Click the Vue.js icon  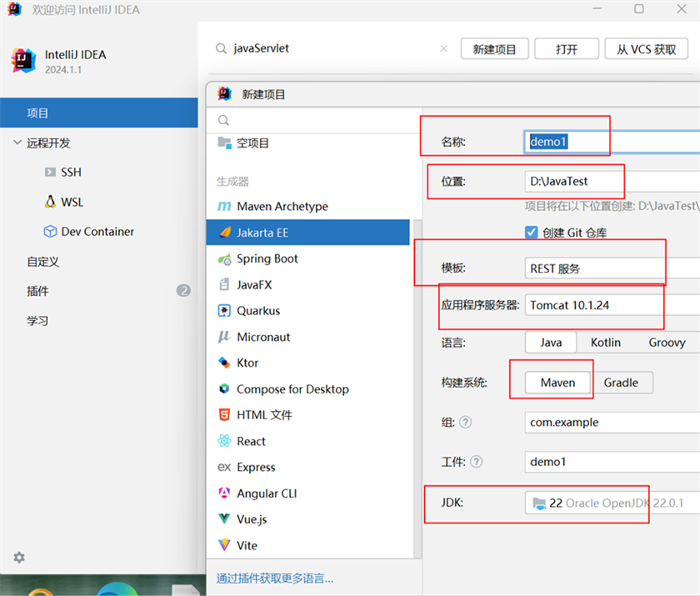tap(224, 519)
